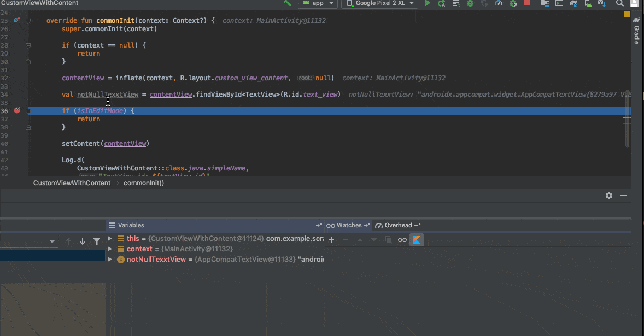644x336 pixels.
Task: Switch to the Watches tab
Action: pyautogui.click(x=348, y=225)
